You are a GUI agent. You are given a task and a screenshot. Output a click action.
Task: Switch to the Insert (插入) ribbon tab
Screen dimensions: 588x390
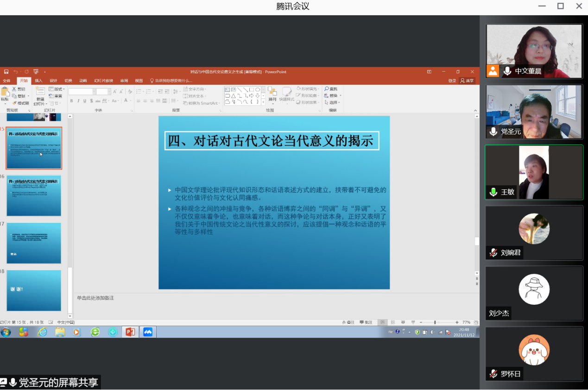(38, 81)
